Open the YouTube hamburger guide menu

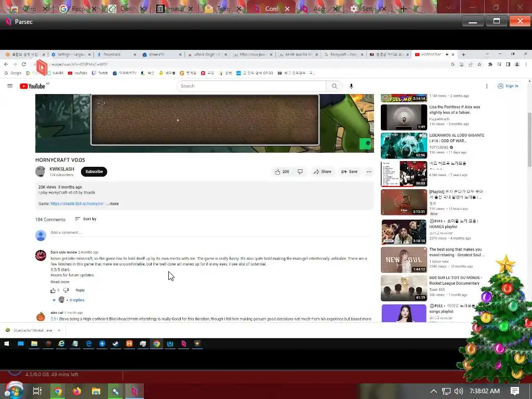10,86
